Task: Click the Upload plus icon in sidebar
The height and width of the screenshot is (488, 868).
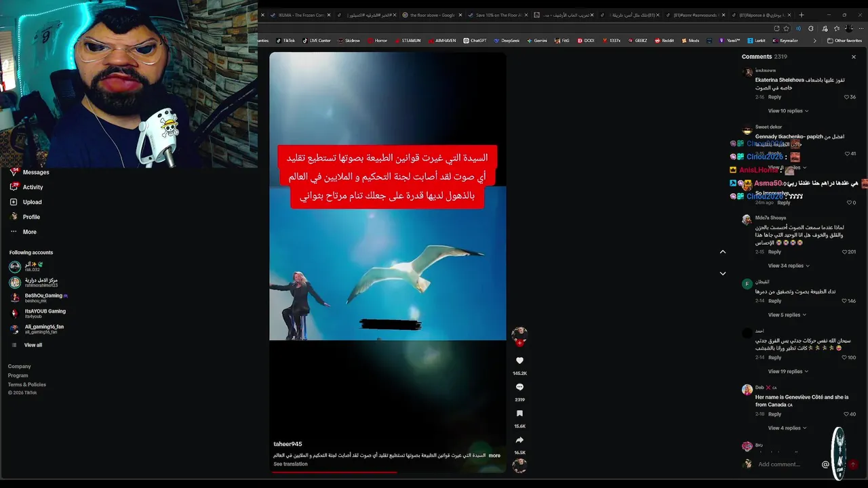Action: tap(14, 202)
